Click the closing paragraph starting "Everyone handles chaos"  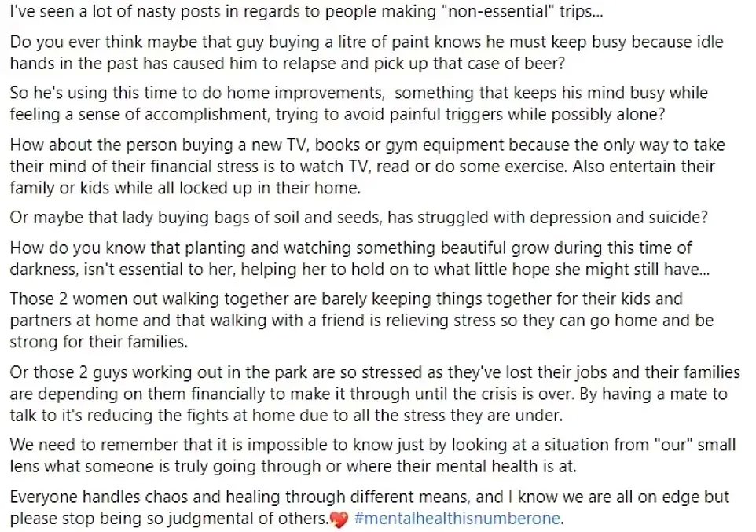369,508
